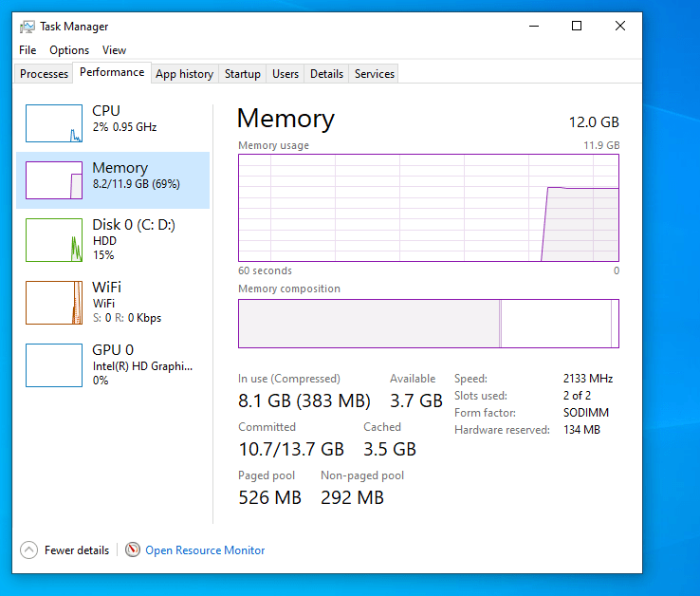
Task: Switch to the App history tab
Action: tap(184, 74)
